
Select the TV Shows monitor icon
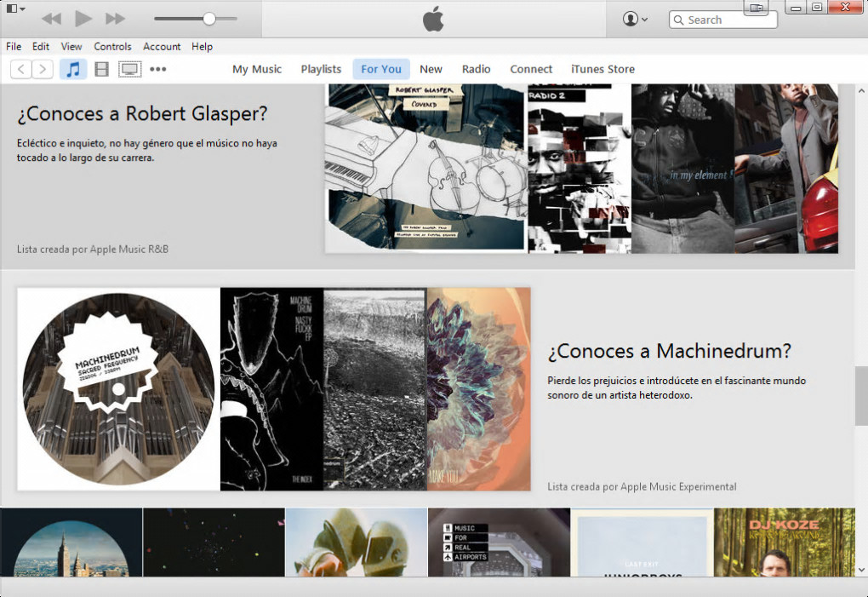point(129,69)
